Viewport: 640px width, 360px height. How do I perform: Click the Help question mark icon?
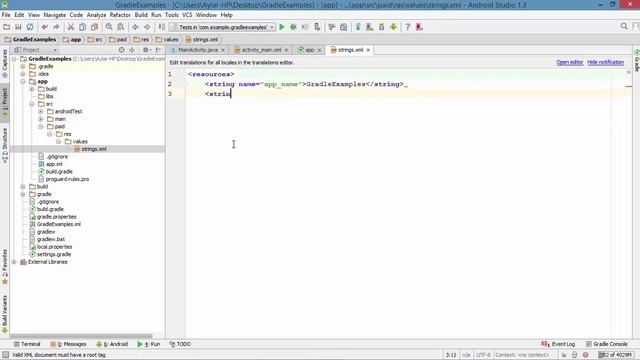[407, 27]
